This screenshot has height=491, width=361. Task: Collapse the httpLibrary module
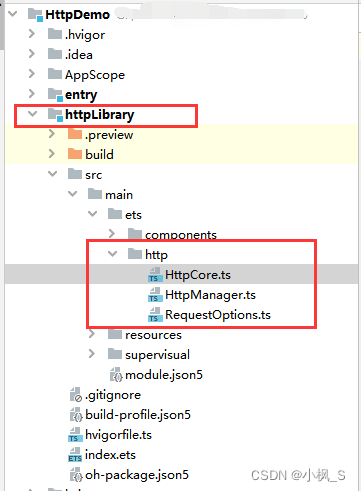click(x=32, y=114)
